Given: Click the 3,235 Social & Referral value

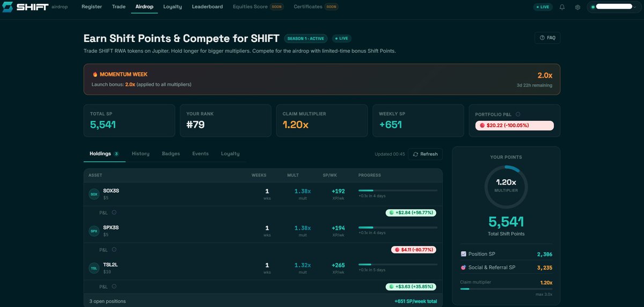Looking at the screenshot, I should [x=545, y=267].
